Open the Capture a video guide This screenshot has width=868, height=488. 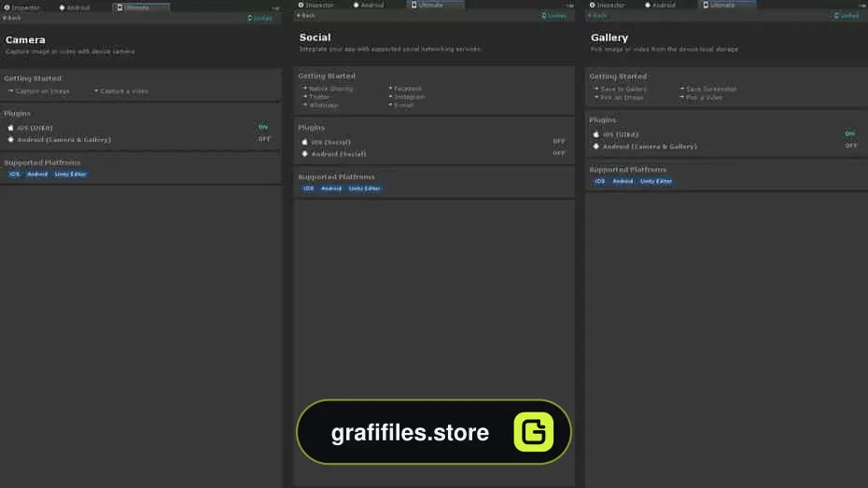click(x=121, y=91)
